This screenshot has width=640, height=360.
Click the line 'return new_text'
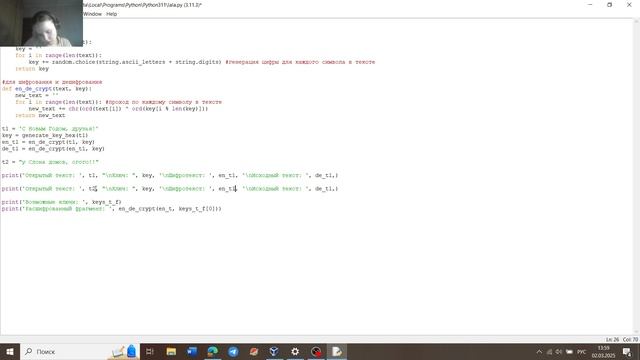coord(40,116)
